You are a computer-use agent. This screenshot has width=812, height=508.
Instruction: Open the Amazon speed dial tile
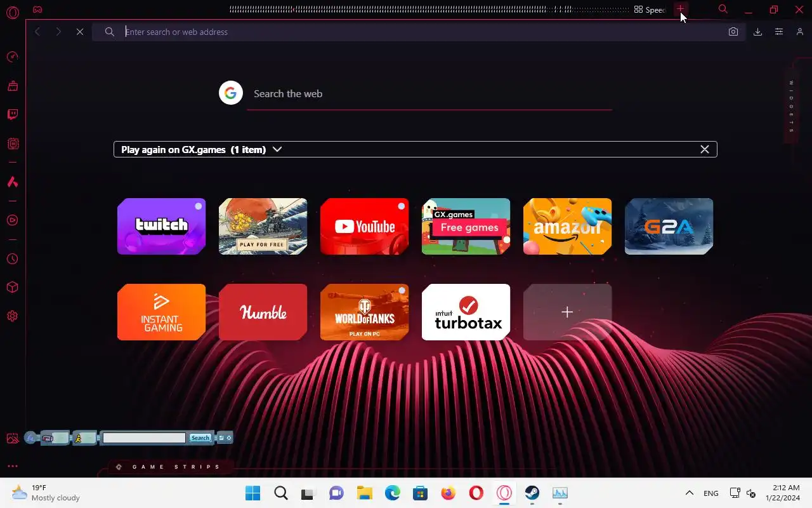pyautogui.click(x=568, y=226)
